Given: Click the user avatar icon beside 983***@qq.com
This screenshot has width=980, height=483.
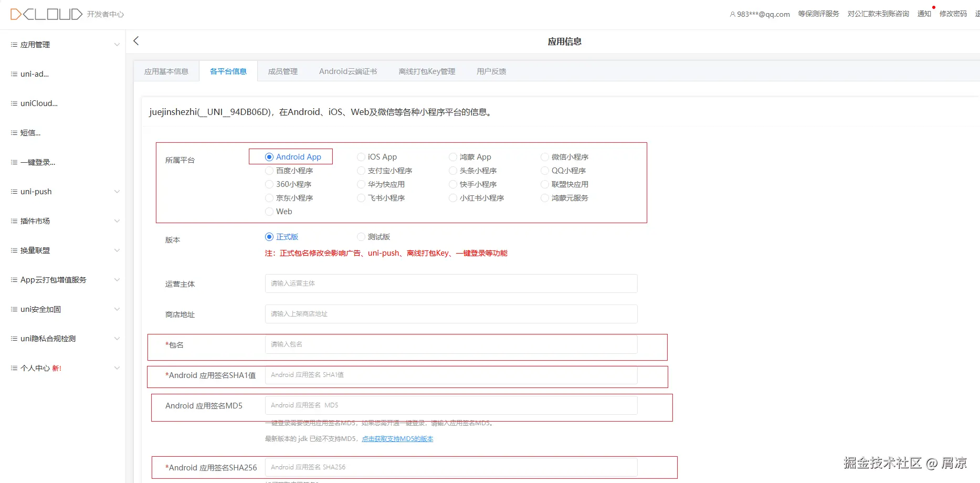Looking at the screenshot, I should (733, 14).
